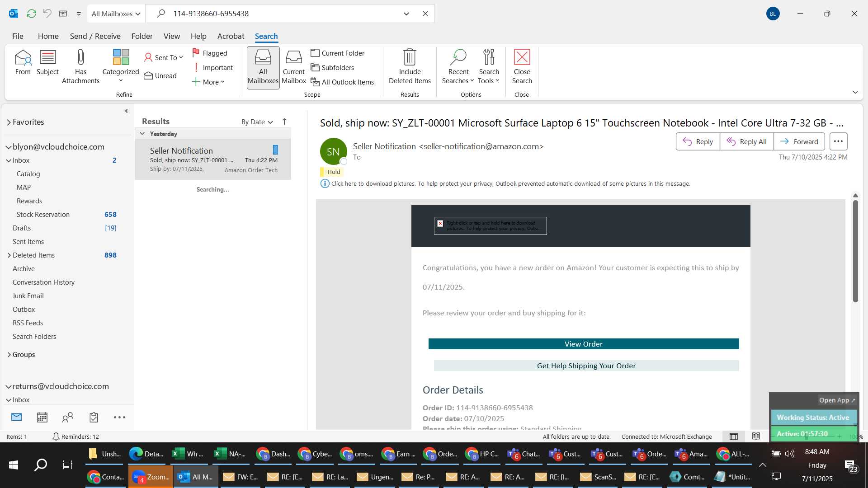Switch to the Home tab

[x=48, y=36]
